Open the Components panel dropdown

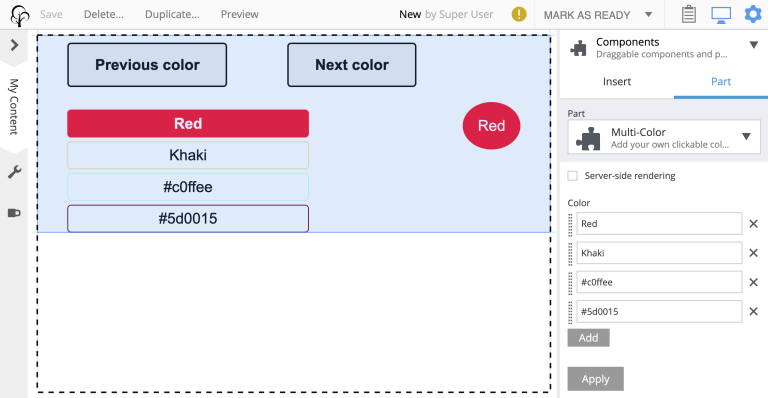pyautogui.click(x=753, y=45)
